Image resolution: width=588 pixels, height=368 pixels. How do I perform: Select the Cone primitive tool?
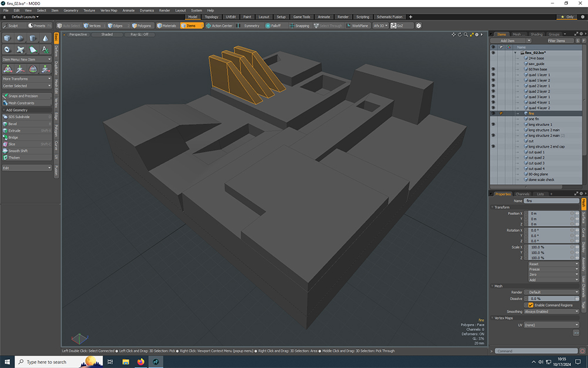click(45, 38)
